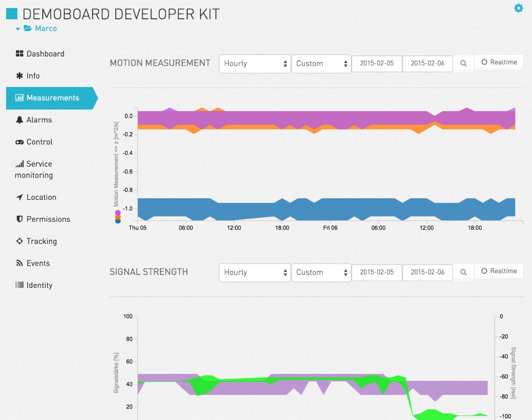Viewport: 532px width, 420px height.
Task: Click search magnifier for Motion Measurement
Action: [463, 64]
